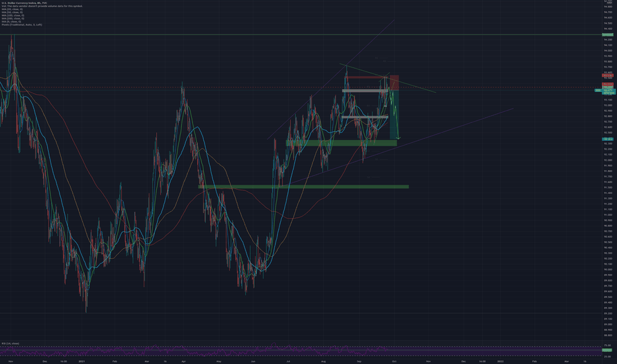Click the green label at the top horizontal line
617x364 pixels.
(608, 34)
